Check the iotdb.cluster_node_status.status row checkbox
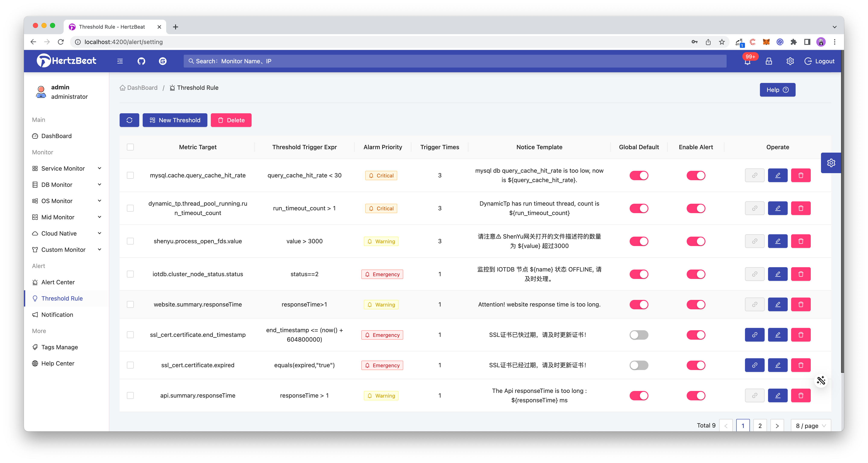 coord(130,274)
